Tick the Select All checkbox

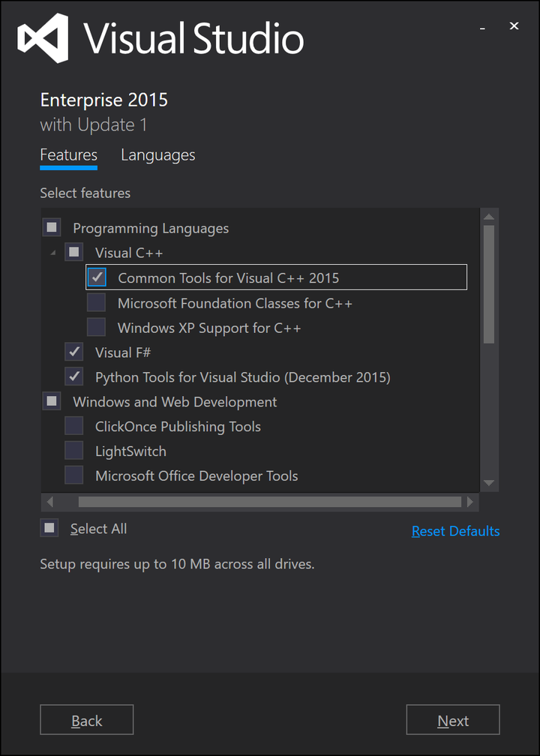tap(49, 528)
